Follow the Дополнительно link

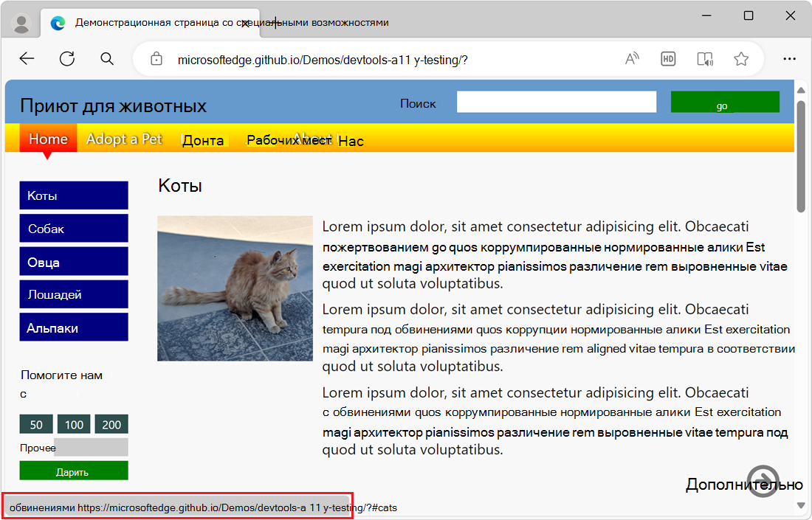(744, 485)
